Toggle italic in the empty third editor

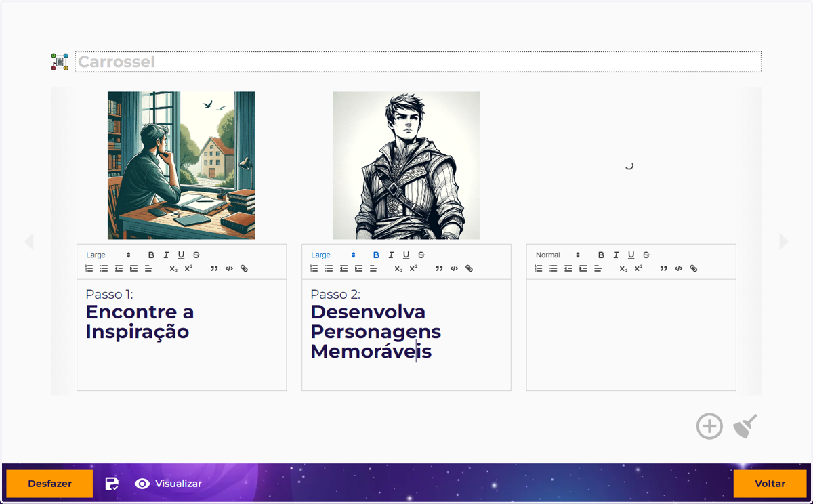(616, 255)
